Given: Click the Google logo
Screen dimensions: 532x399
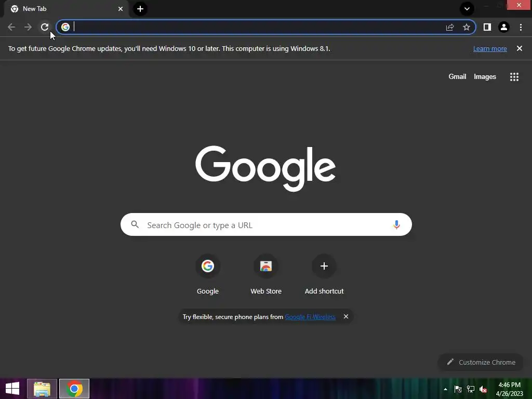Looking at the screenshot, I should (265, 169).
